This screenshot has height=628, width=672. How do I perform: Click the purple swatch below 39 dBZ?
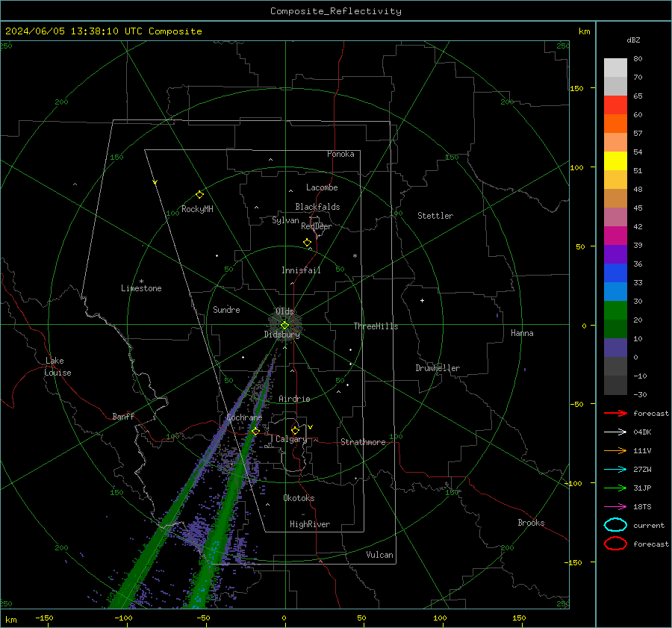pos(615,254)
